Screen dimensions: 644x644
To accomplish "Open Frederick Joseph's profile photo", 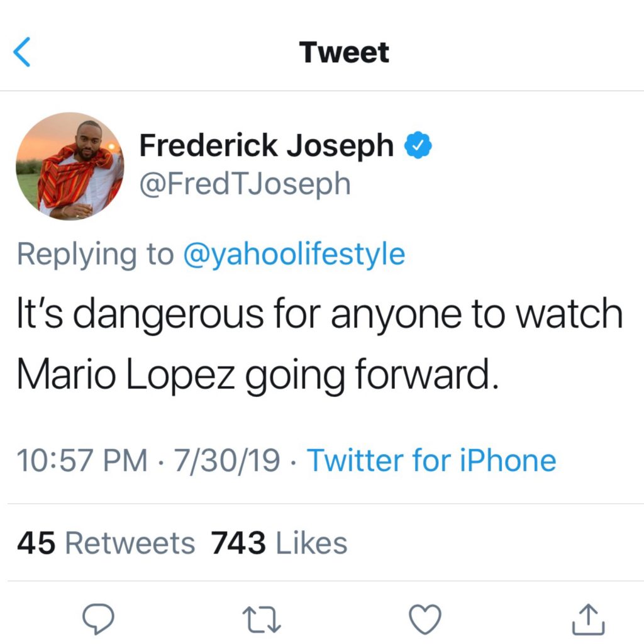I will pos(70,166).
